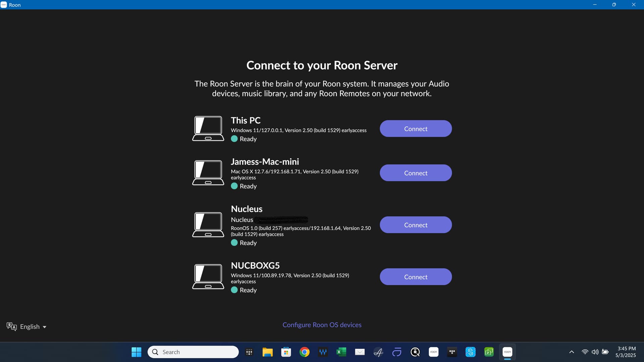Image resolution: width=644 pixels, height=362 pixels.
Task: Click the This PC laptop icon
Action: pyautogui.click(x=208, y=129)
